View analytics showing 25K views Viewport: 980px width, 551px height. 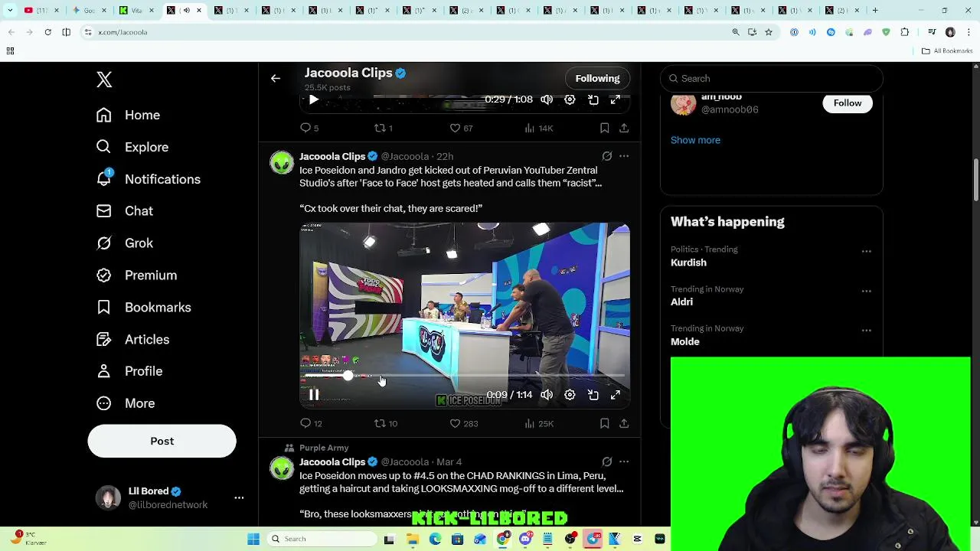coord(539,423)
